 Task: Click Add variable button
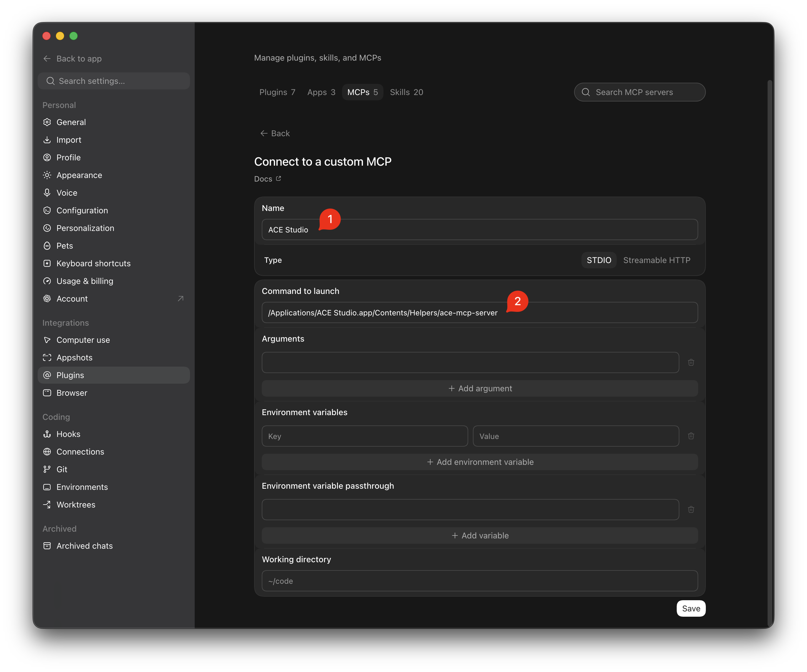[x=480, y=536]
